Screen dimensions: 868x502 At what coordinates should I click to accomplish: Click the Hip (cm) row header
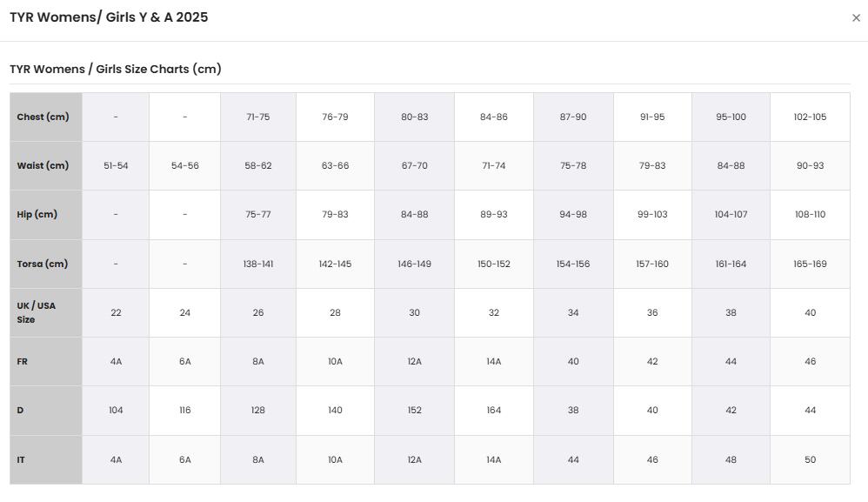[46, 215]
